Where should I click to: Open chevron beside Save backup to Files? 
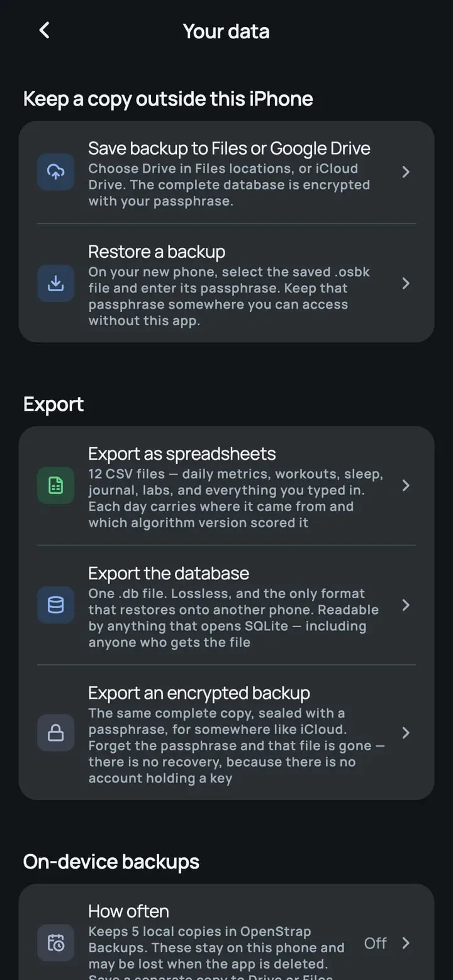point(406,172)
